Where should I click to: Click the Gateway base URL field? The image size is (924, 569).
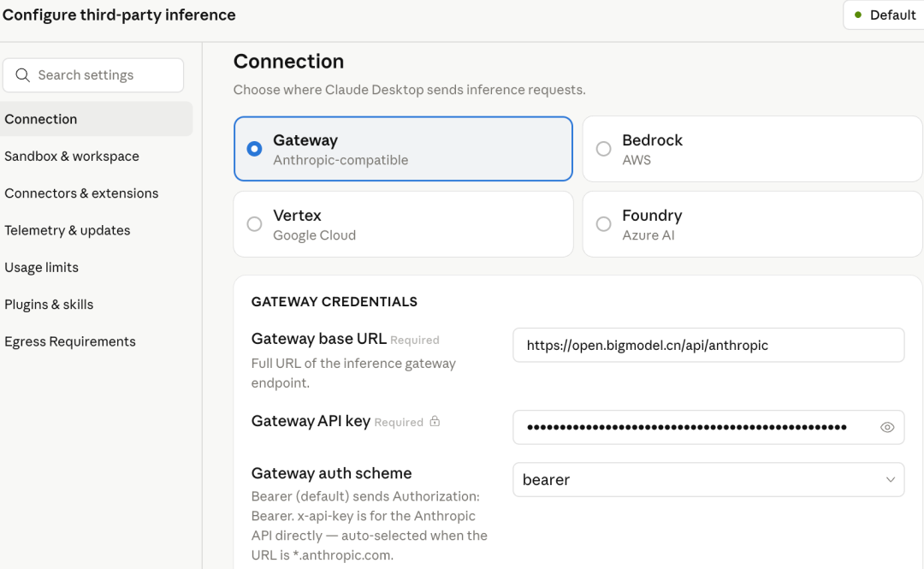708,346
